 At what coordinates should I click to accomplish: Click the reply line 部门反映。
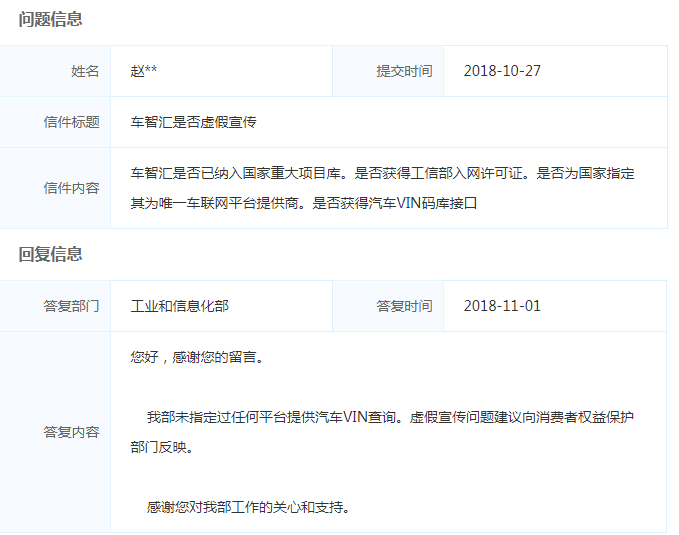(x=162, y=447)
